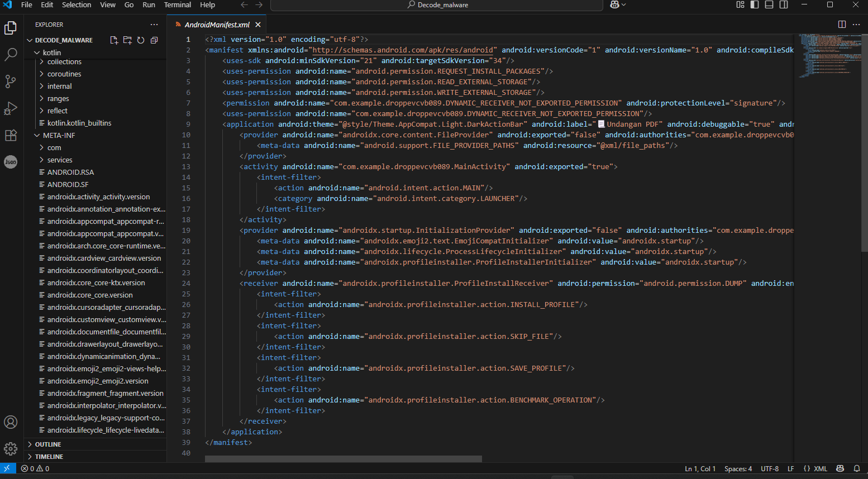Click the XML language mode button
This screenshot has height=479, width=868.
click(x=815, y=469)
